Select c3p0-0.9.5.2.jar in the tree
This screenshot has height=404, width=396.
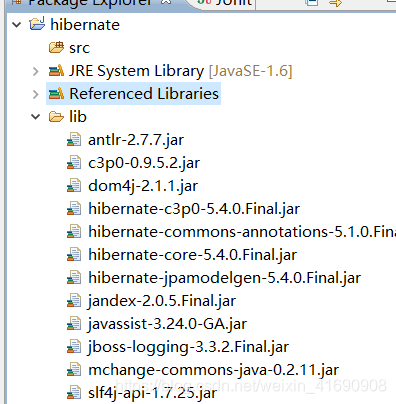click(x=144, y=163)
